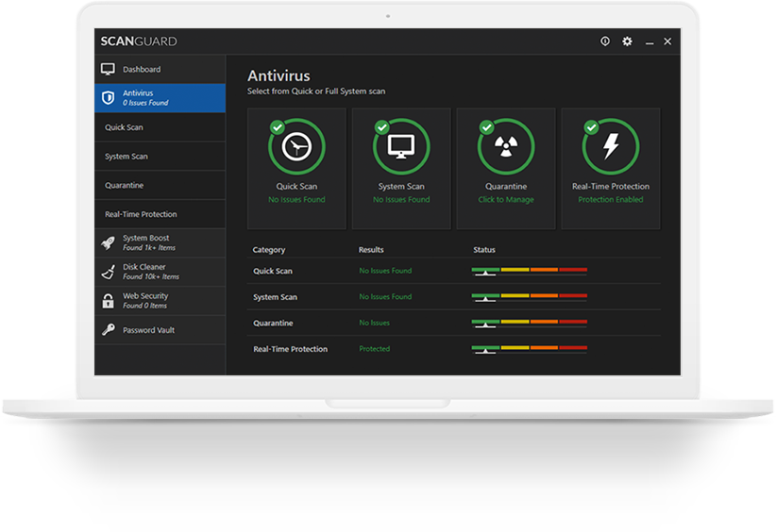Open Disk Cleaner Found 10k+ Items

(x=160, y=272)
